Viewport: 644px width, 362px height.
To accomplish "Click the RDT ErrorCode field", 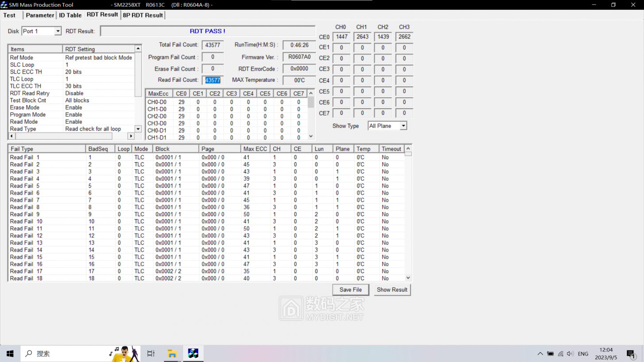I will (x=299, y=69).
